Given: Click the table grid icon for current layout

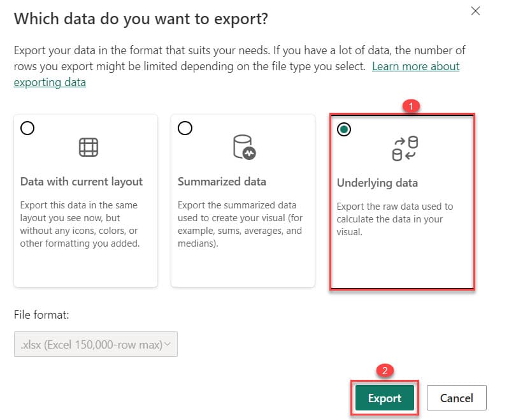Looking at the screenshot, I should 89,147.
